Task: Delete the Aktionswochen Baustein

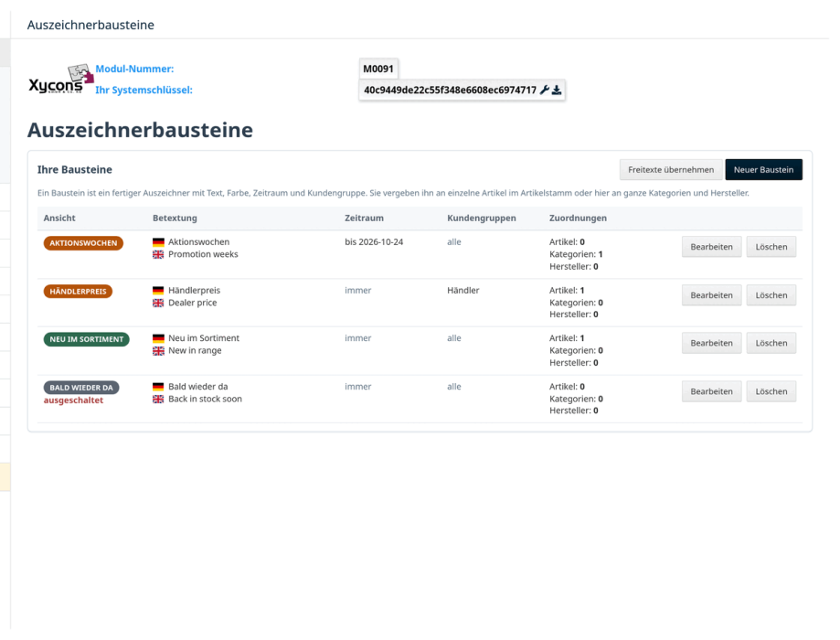Action: point(771,247)
